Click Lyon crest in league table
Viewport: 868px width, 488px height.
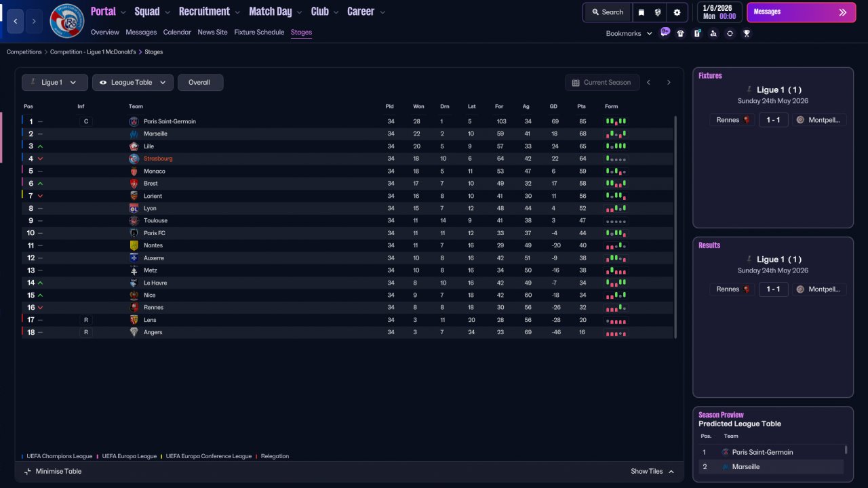(x=134, y=209)
